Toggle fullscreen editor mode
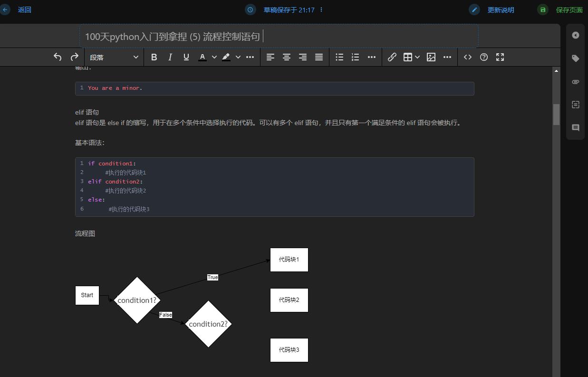Image resolution: width=588 pixels, height=377 pixels. coord(500,57)
